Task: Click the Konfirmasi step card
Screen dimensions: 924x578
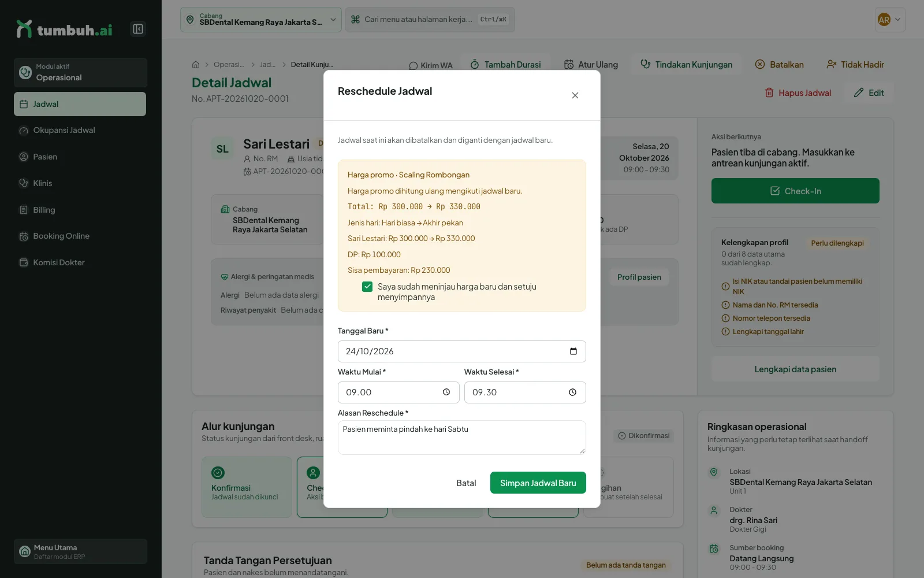Action: click(247, 487)
